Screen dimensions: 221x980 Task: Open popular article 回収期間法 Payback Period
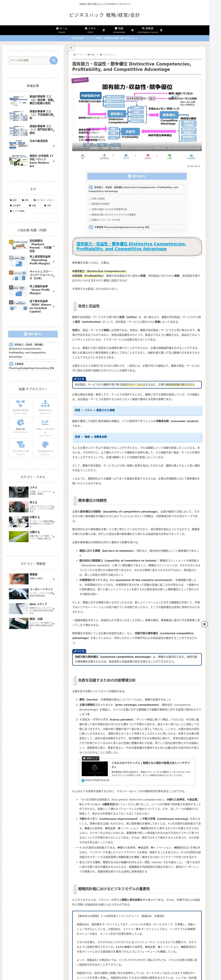(x=33, y=246)
